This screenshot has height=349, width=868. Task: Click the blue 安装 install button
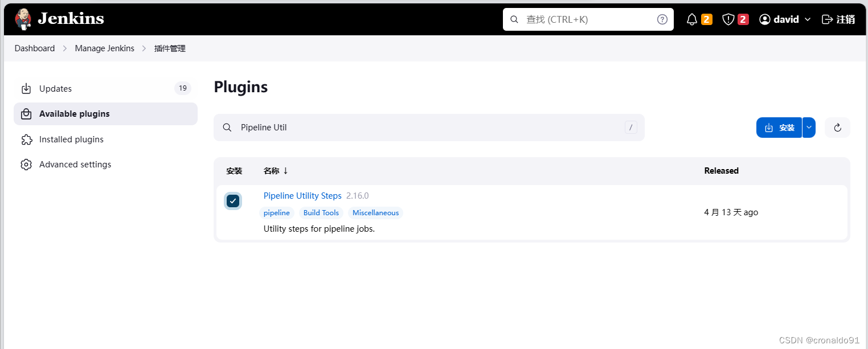click(x=779, y=128)
